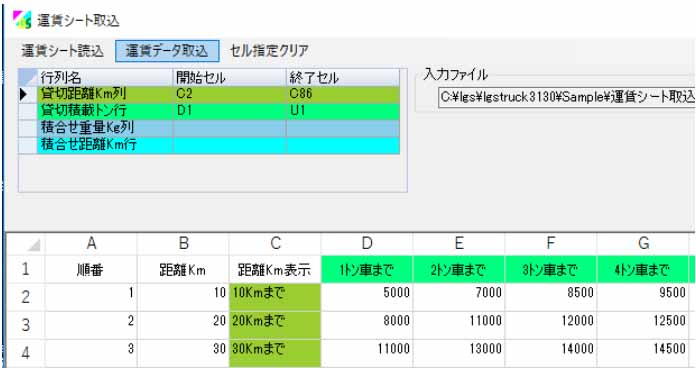Viewport: 696px width, 368px height.
Task: Click the cell with value 8000
Action: (367, 325)
